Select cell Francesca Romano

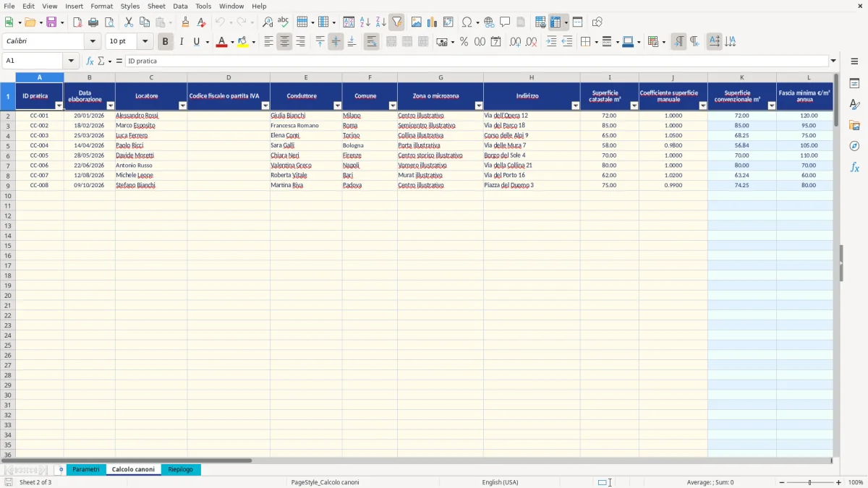306,126
